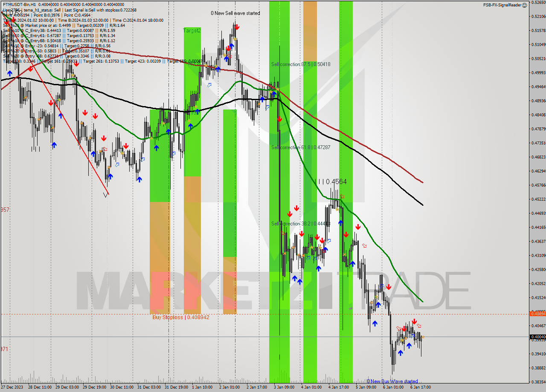Click the FSB-FX-SignalReader expert advisor label
The height and width of the screenshot is (392, 546).
[502, 5]
